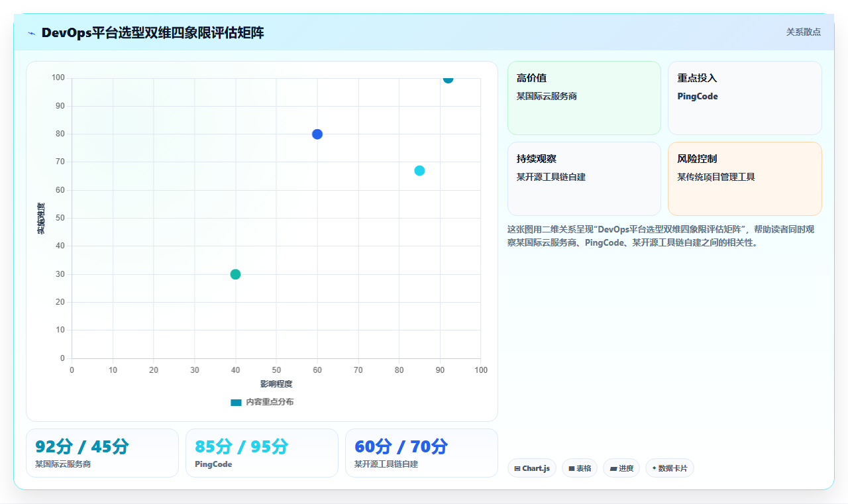Image resolution: width=848 pixels, height=504 pixels.
Task: Click the 关系散点 label in header
Action: [x=804, y=32]
